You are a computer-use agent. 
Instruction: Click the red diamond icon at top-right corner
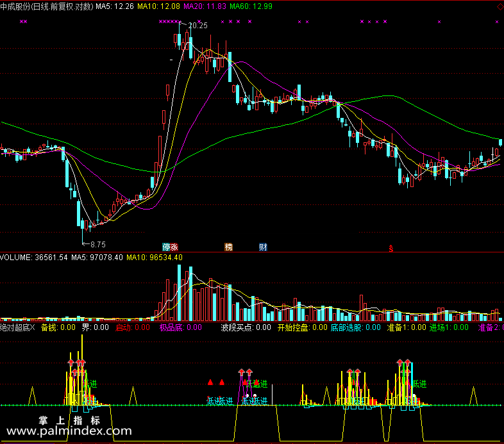[x=500, y=6]
